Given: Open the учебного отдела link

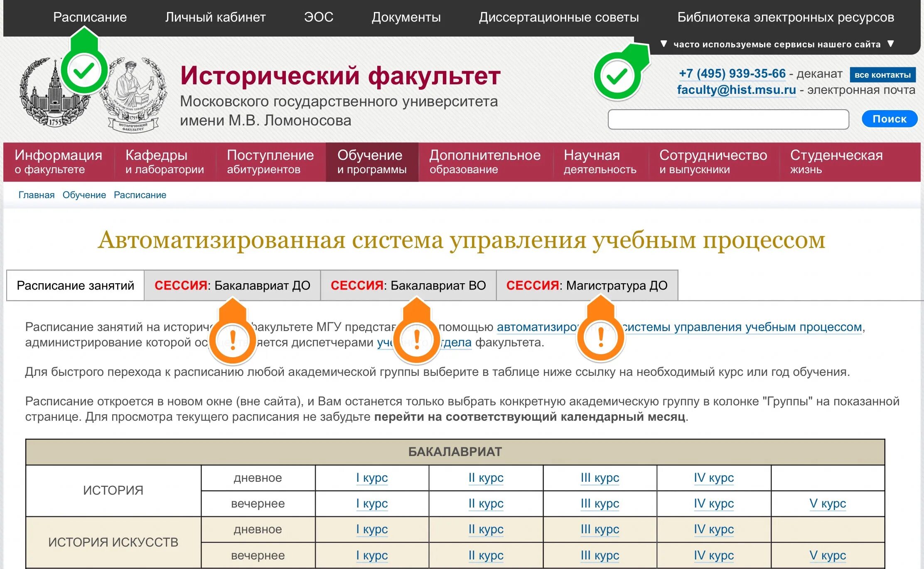Looking at the screenshot, I should coord(424,343).
